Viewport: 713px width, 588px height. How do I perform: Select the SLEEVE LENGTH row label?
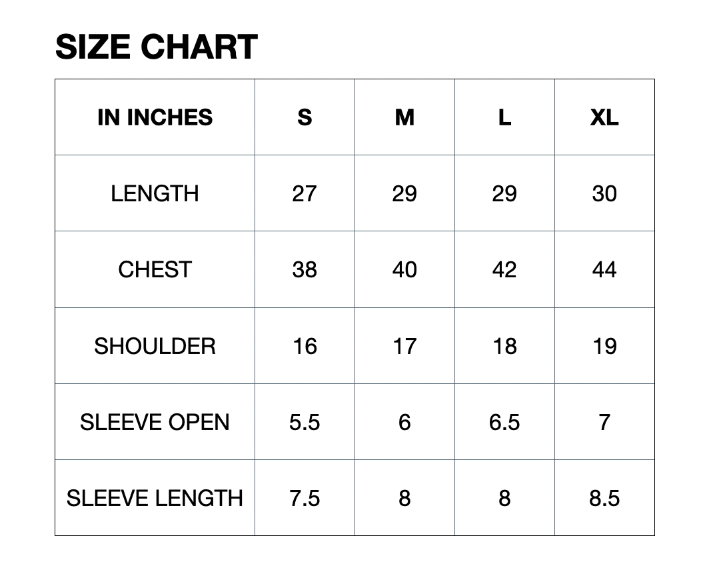click(155, 498)
